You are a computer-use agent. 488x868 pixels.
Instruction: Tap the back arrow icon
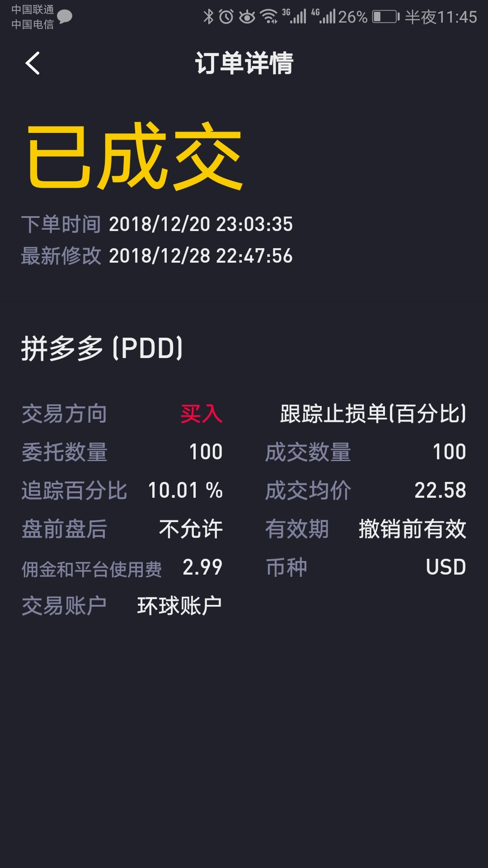(33, 63)
